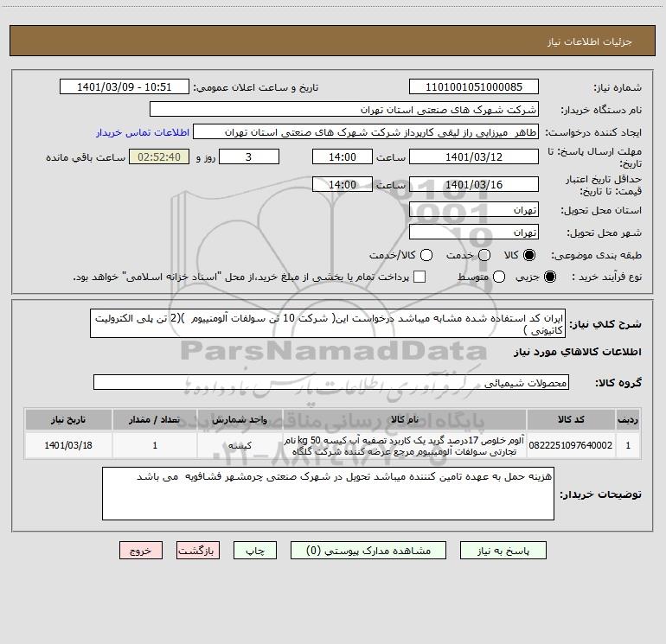The image size is (666, 644).
Task: Click the واحد شمارش column header
Action: point(240,419)
